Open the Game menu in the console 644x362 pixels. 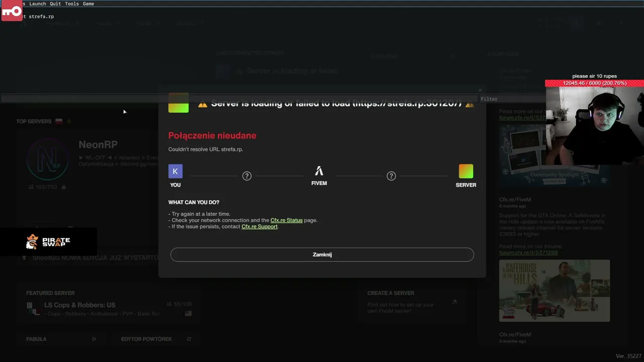click(89, 4)
